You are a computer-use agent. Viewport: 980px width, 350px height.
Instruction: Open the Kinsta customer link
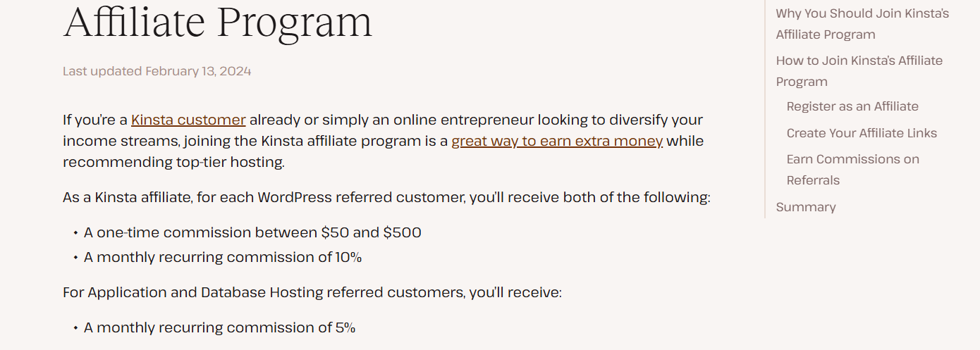point(188,120)
